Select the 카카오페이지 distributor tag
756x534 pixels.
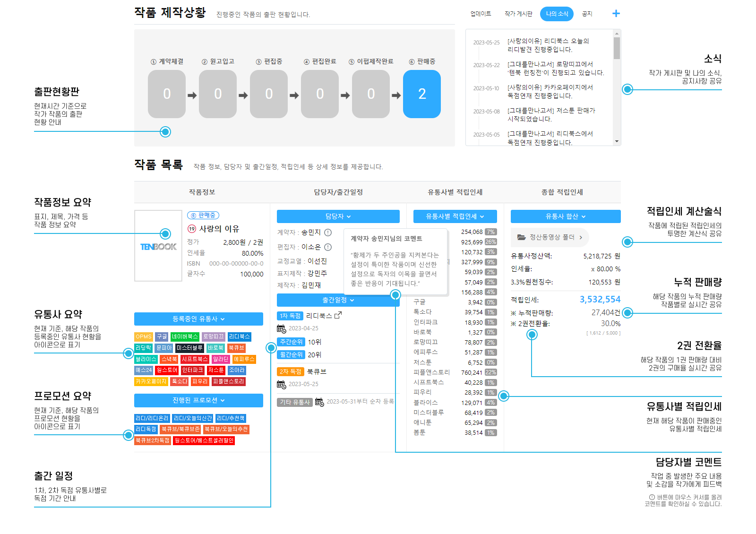coord(151,381)
